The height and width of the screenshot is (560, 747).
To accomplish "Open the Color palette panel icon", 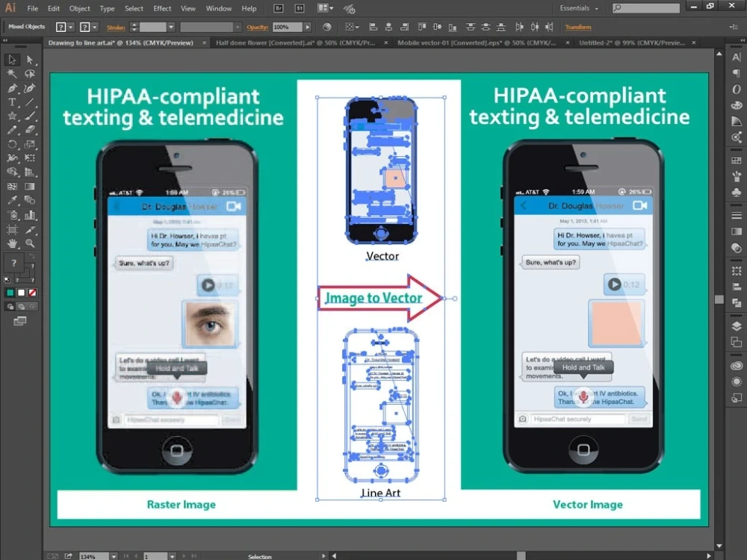I will click(737, 105).
